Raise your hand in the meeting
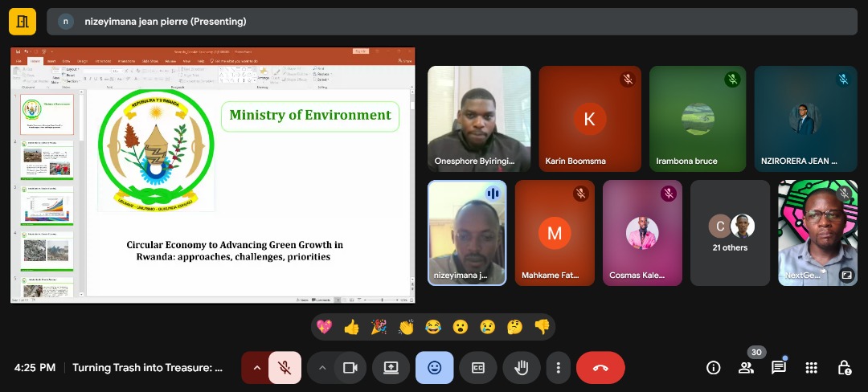868x392 pixels. (x=522, y=368)
